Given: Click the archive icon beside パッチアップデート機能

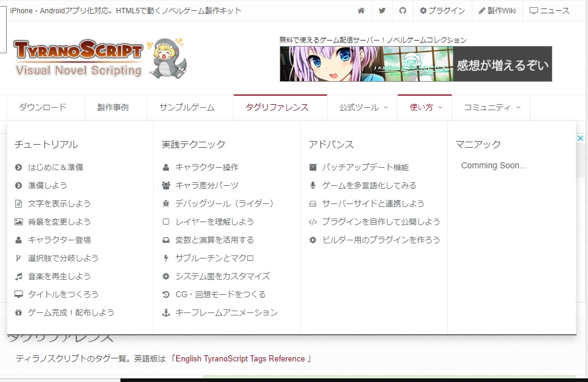Looking at the screenshot, I should [x=312, y=167].
